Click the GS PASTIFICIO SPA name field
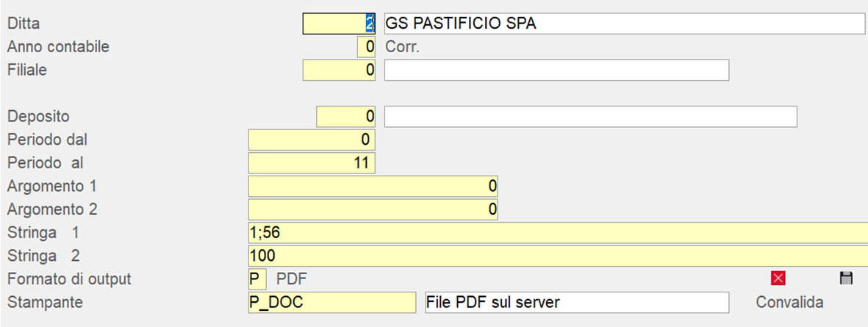Viewport: 868px width, 327px height. pos(624,24)
